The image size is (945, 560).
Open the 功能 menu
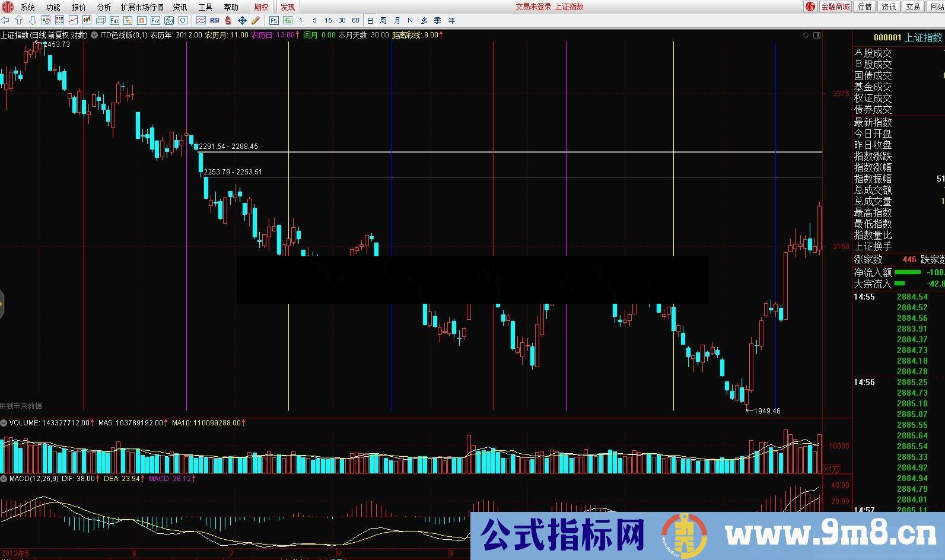[53, 7]
